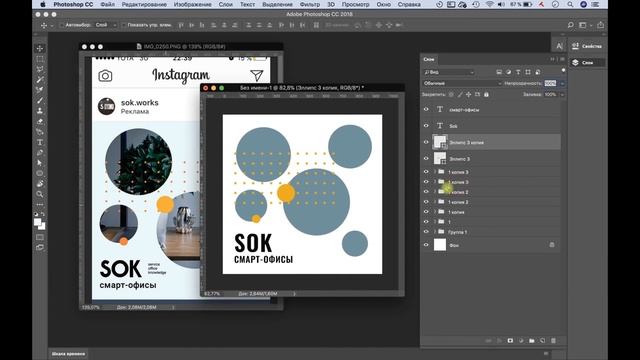Enable Показать упр. элем. checkbox
Image resolution: width=640 pixels, height=360 pixels.
point(124,25)
